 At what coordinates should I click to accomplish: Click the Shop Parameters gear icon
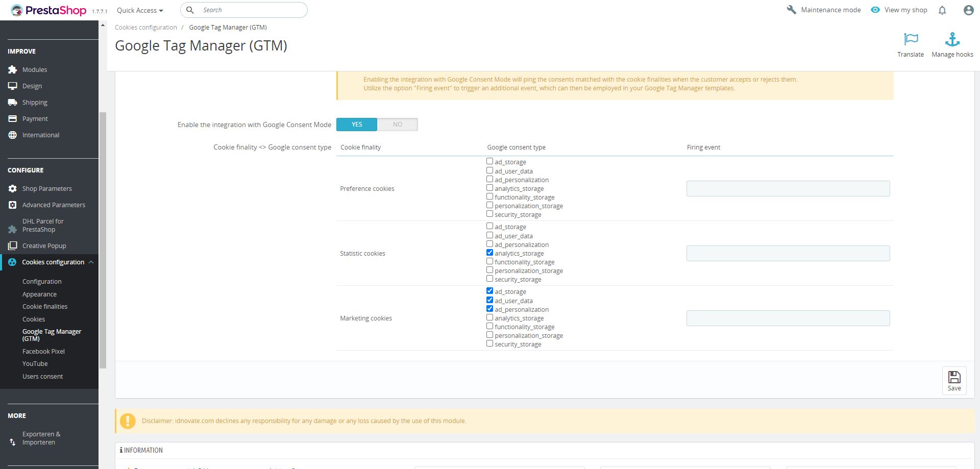click(13, 188)
